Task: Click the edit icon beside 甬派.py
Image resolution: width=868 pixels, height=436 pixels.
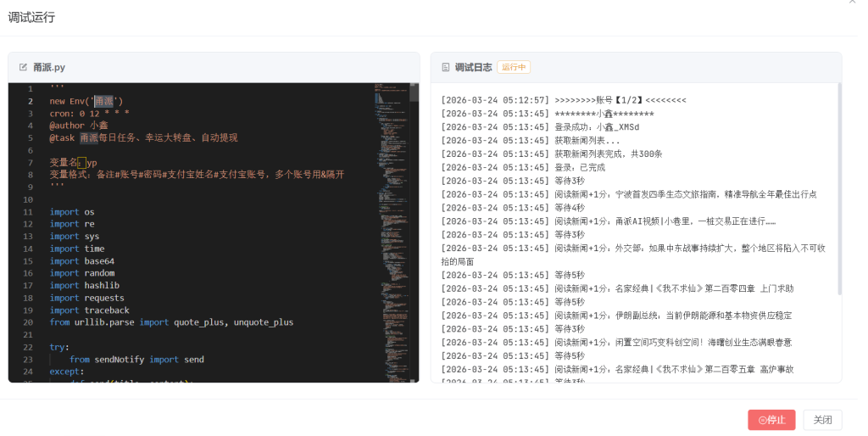Action: click(x=23, y=67)
